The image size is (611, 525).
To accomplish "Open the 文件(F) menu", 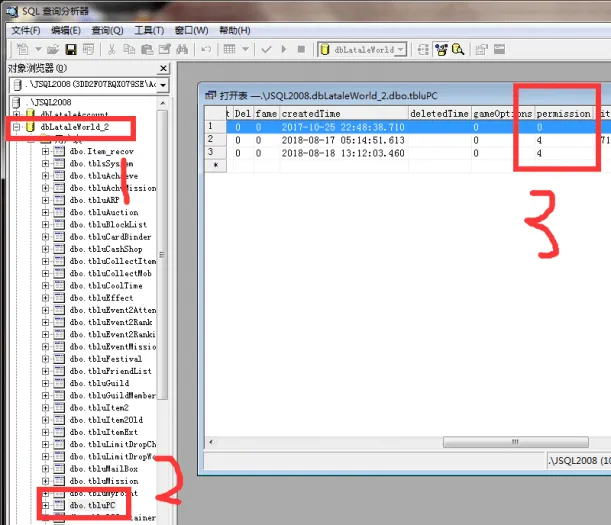I will [26, 30].
